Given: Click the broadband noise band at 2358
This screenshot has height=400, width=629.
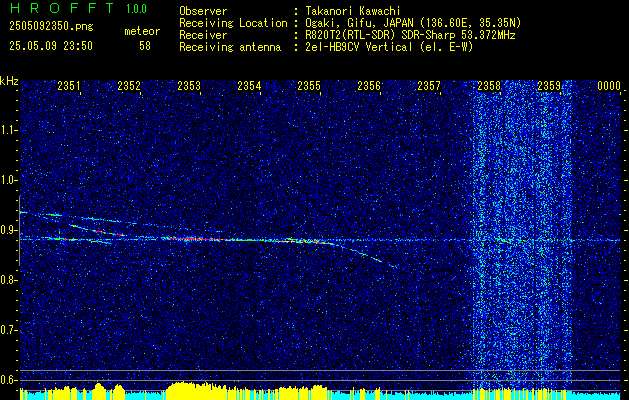Looking at the screenshot, I should pyautogui.click(x=521, y=237).
